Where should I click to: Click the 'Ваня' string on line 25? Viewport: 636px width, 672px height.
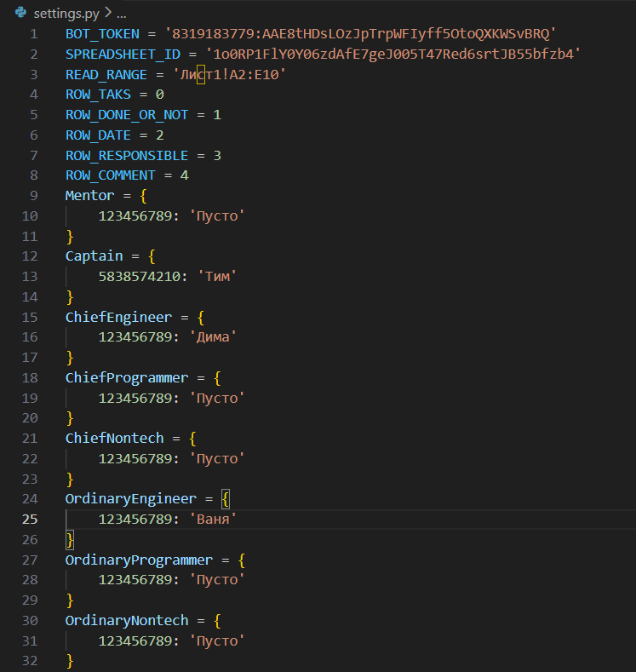217,519
